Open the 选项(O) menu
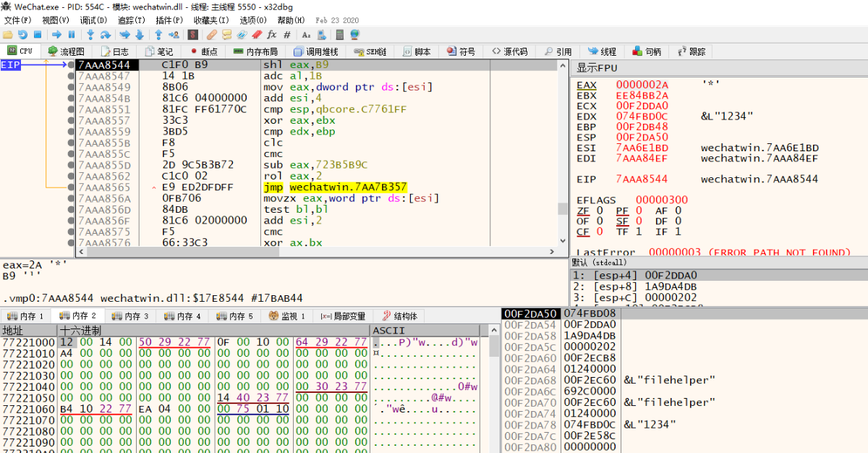This screenshot has width=868, height=453. pos(253,20)
